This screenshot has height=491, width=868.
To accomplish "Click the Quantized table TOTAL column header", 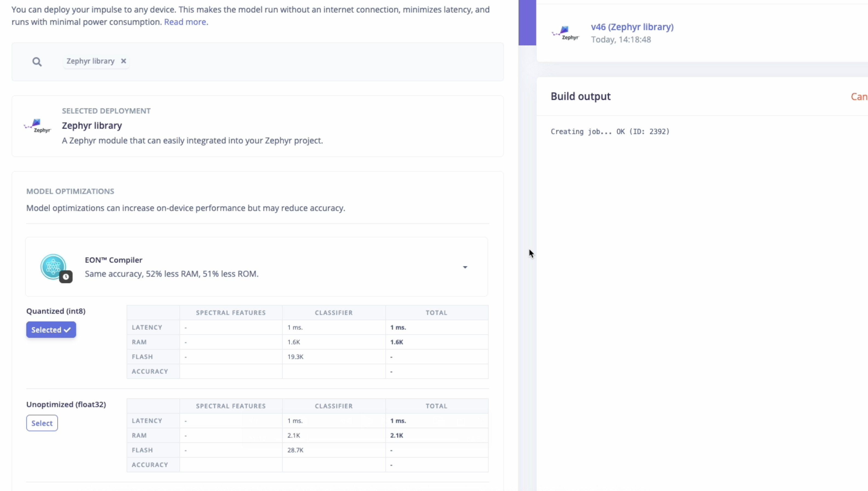I will click(436, 313).
